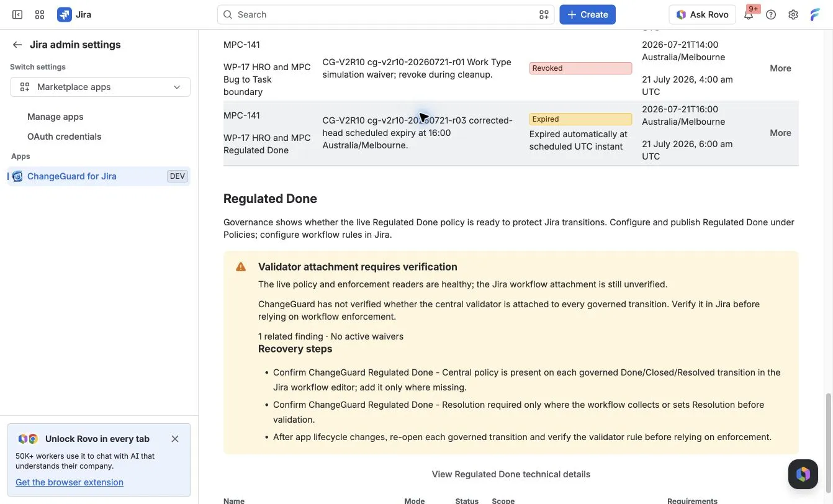Go back with arrow beside Jira admin settings
The image size is (833, 504).
click(17, 45)
